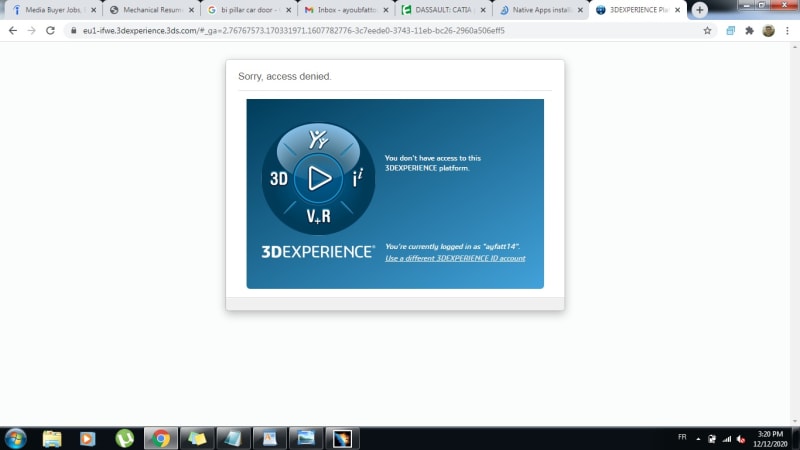Click the logged in as ayfatt14 text
The image size is (800, 450).
click(452, 246)
